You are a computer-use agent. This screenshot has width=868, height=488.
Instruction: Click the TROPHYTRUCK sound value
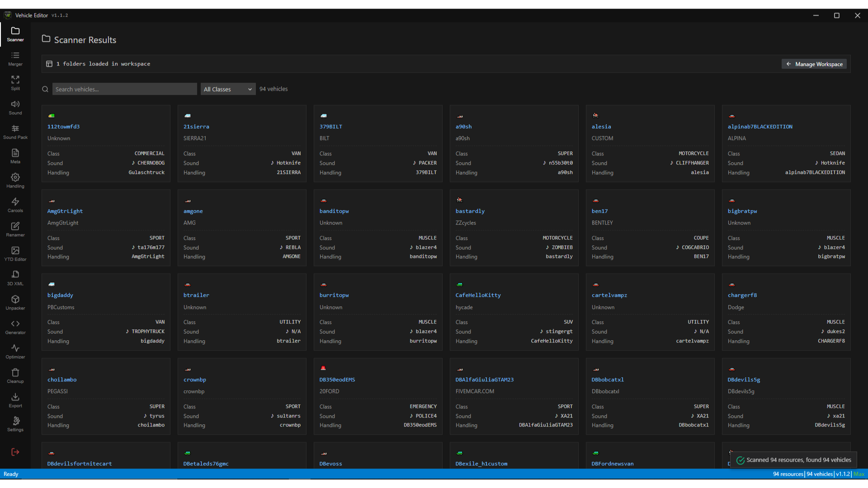[x=148, y=331]
